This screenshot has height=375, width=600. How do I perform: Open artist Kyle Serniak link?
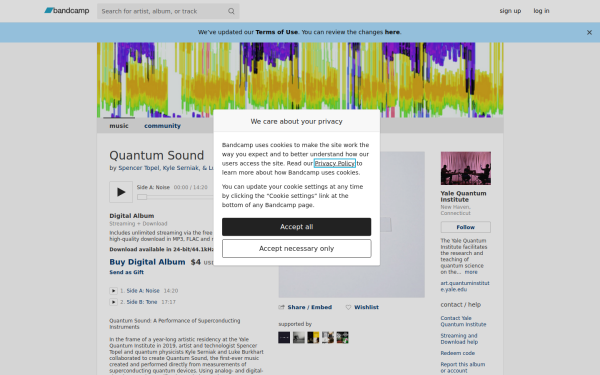pos(181,168)
